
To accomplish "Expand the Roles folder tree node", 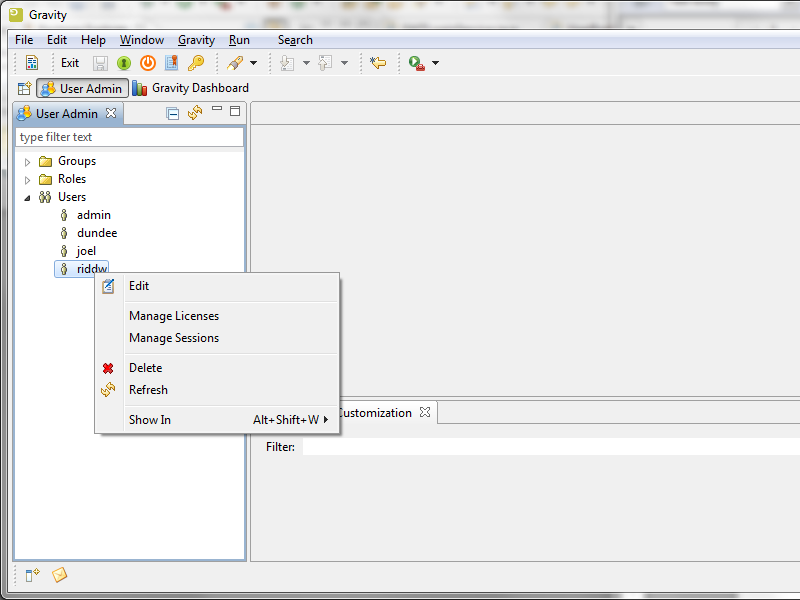I will [x=27, y=179].
